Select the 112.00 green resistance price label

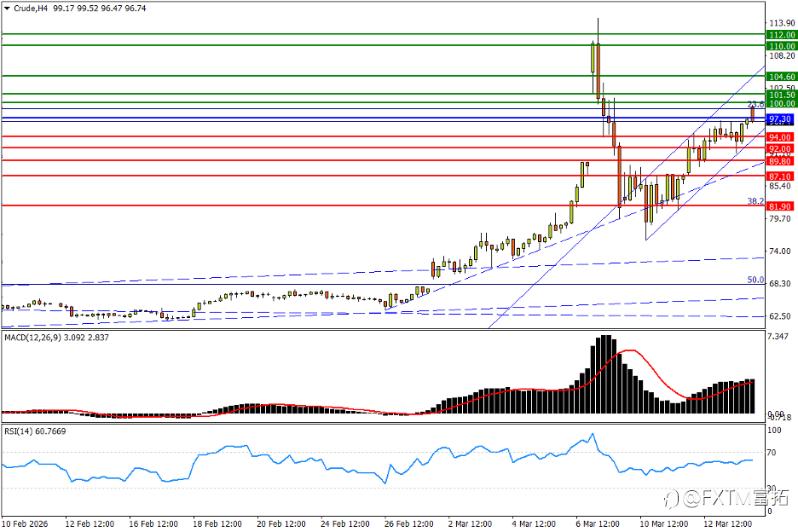click(781, 35)
